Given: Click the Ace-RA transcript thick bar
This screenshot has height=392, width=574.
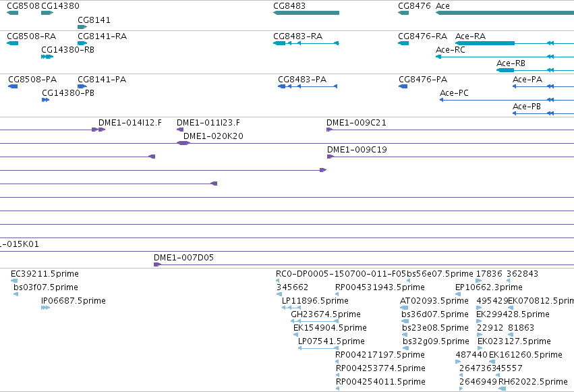Looking at the screenshot, I should (x=485, y=43).
